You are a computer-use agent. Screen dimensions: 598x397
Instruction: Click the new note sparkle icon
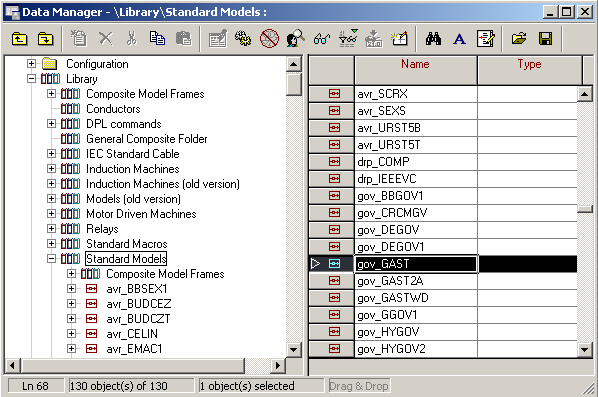click(x=399, y=39)
